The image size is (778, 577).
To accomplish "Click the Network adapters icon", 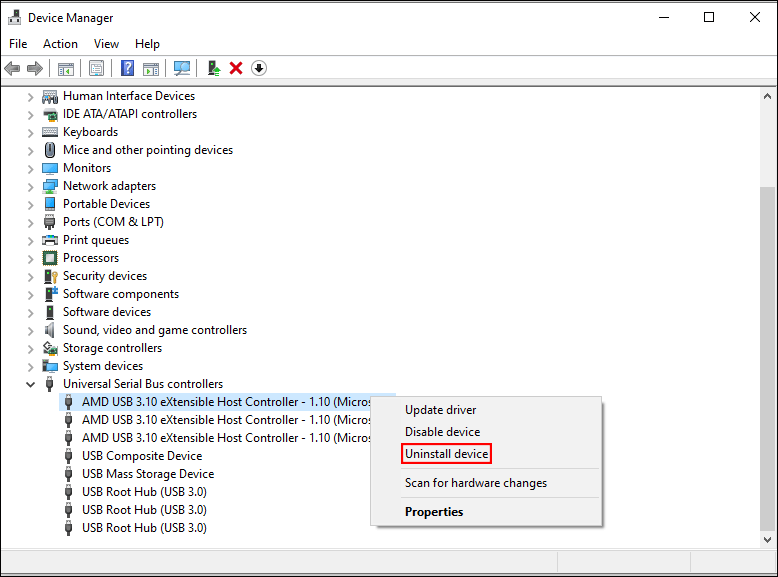I will click(50, 186).
